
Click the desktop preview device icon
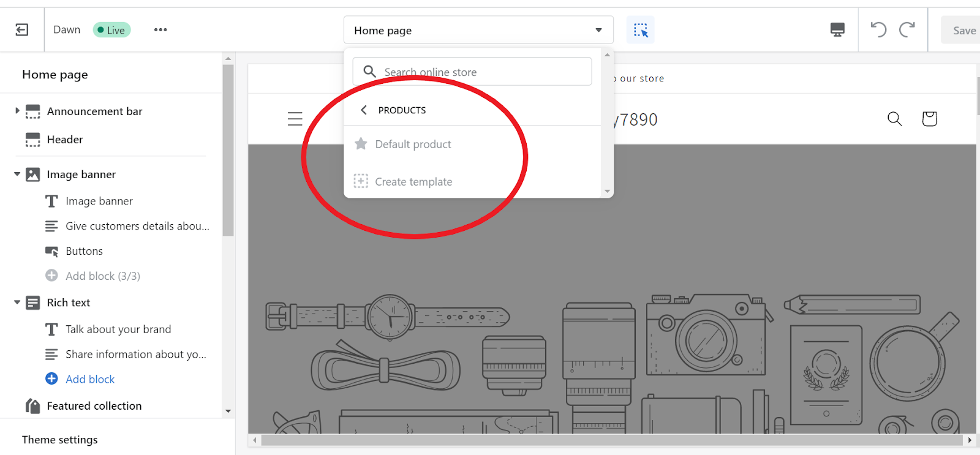837,30
